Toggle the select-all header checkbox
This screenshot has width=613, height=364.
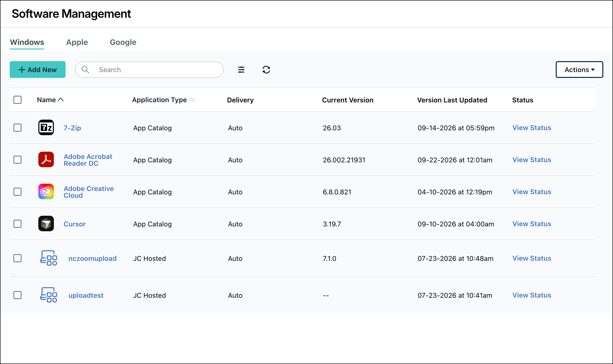coord(17,100)
